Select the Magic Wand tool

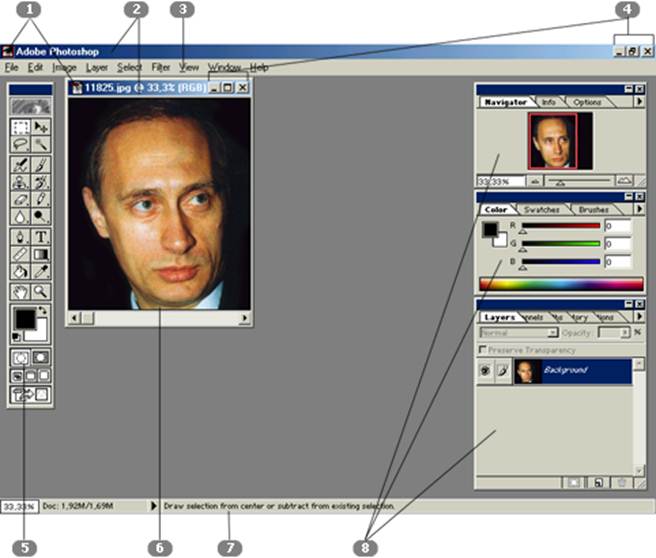[42, 144]
